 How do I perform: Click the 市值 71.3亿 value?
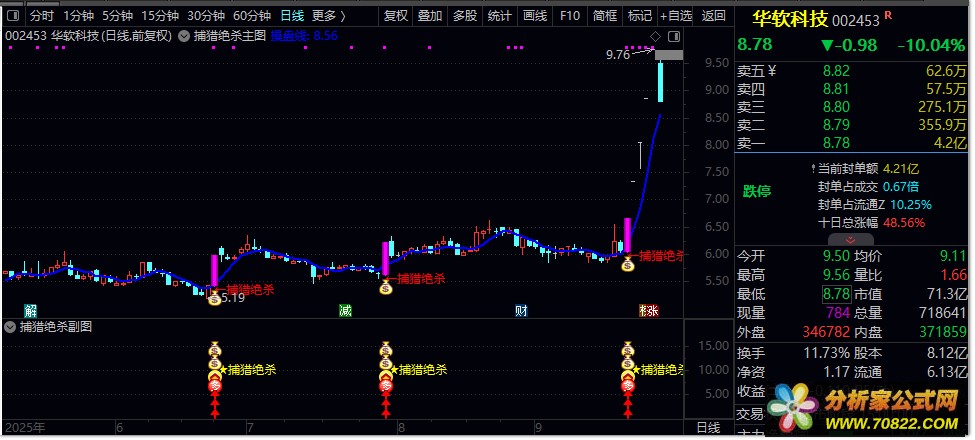click(946, 293)
